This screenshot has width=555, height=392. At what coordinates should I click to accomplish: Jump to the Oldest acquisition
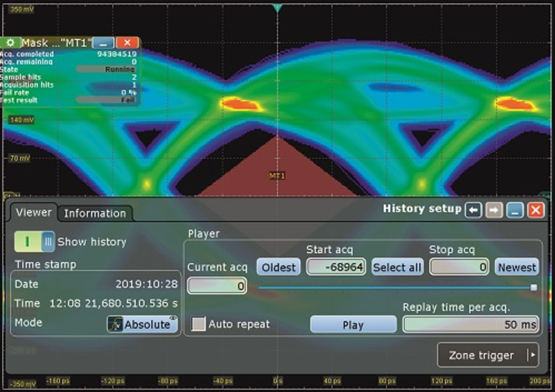tap(278, 267)
